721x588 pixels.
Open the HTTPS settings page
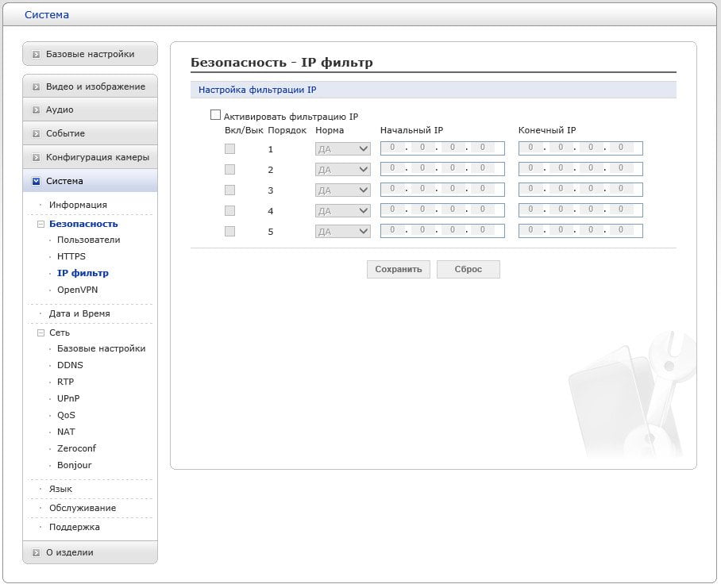(x=71, y=256)
